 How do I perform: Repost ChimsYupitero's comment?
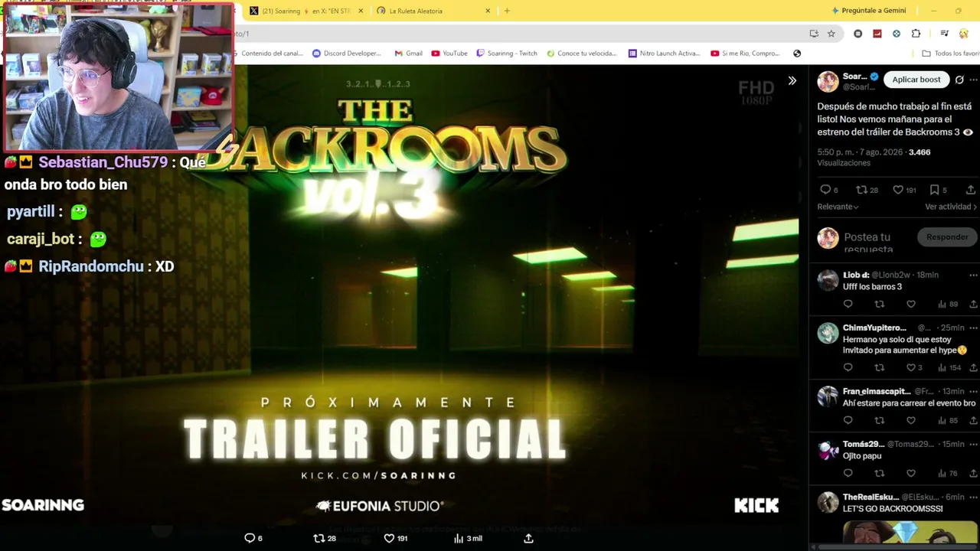[880, 368]
